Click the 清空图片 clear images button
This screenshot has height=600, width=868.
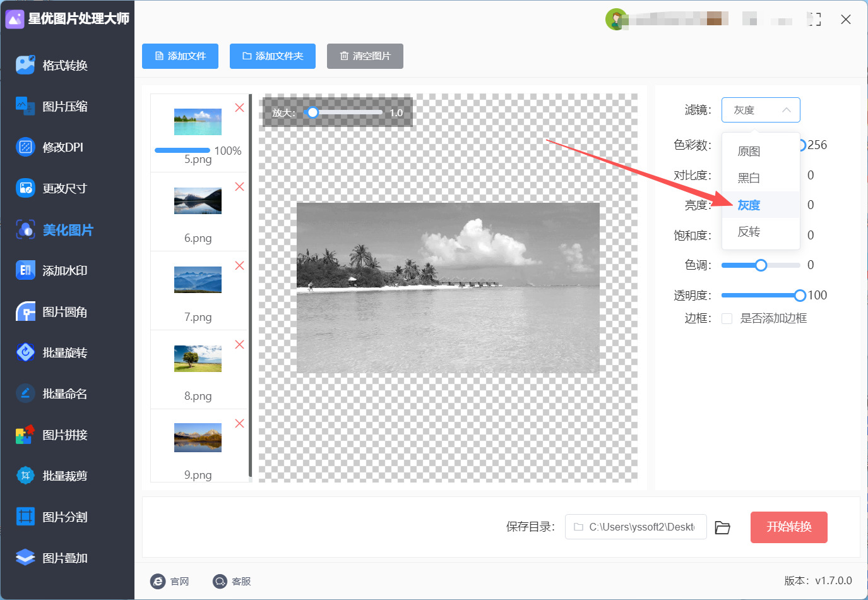(365, 56)
